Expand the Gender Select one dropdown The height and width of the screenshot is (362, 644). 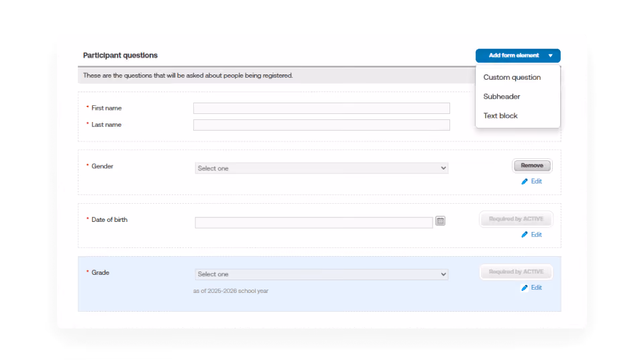[x=321, y=168]
